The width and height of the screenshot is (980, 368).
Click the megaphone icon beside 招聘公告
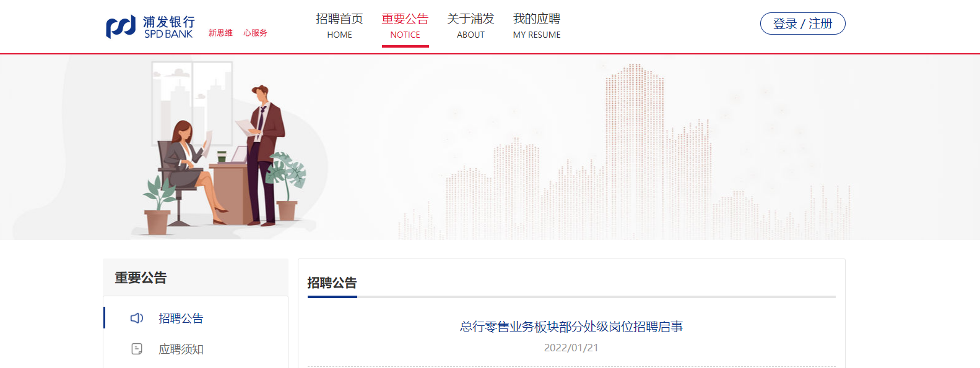pos(137,318)
